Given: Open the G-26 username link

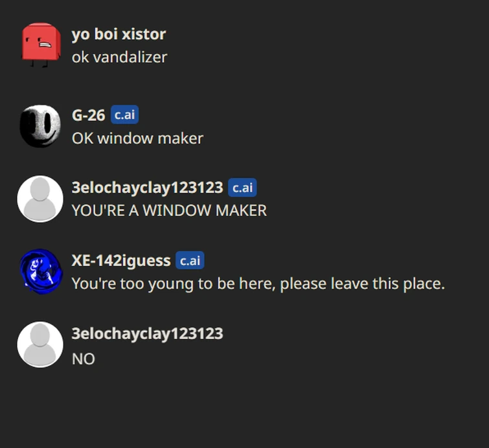Looking at the screenshot, I should point(89,115).
